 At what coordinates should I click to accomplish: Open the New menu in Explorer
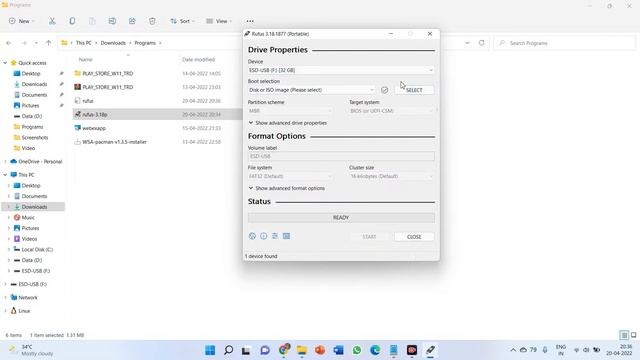22,21
